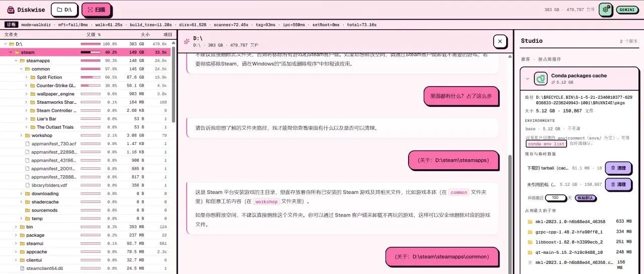The width and height of the screenshot is (644, 274).
Task: Click the appmanifest_22898… file row name
Action: 53,152
